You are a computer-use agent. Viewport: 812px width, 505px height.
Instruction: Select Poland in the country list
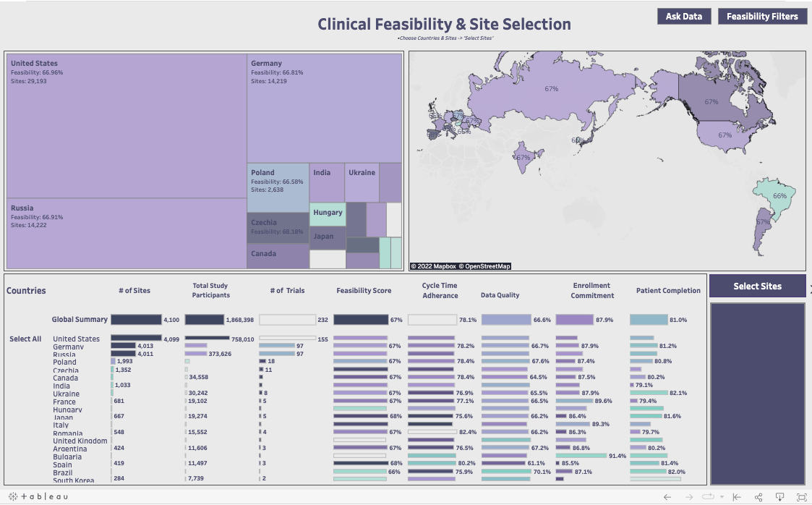(x=64, y=362)
